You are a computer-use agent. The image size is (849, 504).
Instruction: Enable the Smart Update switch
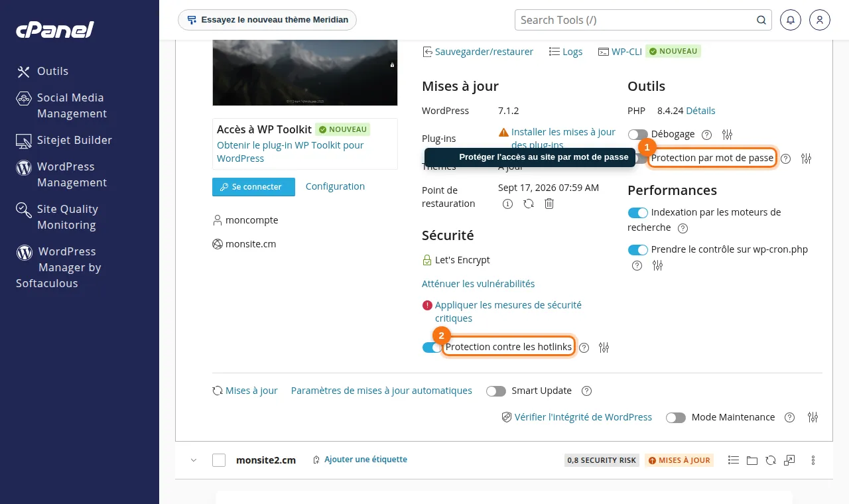(496, 391)
